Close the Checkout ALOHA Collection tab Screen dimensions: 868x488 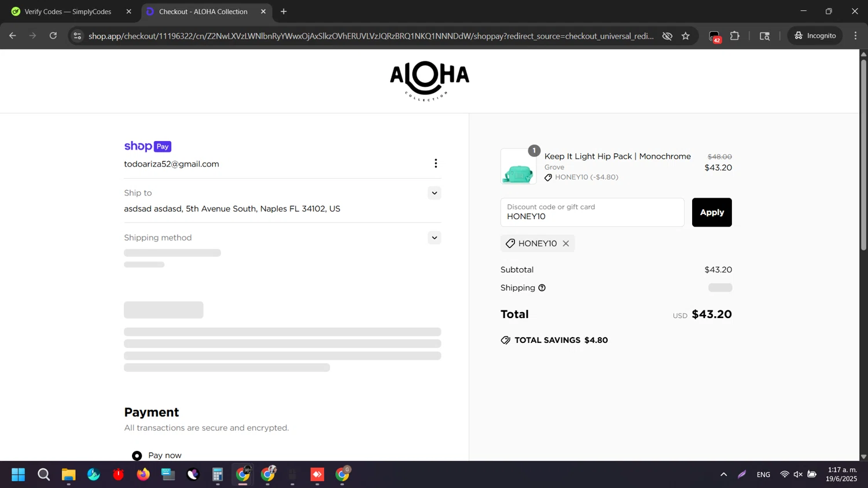tap(263, 12)
